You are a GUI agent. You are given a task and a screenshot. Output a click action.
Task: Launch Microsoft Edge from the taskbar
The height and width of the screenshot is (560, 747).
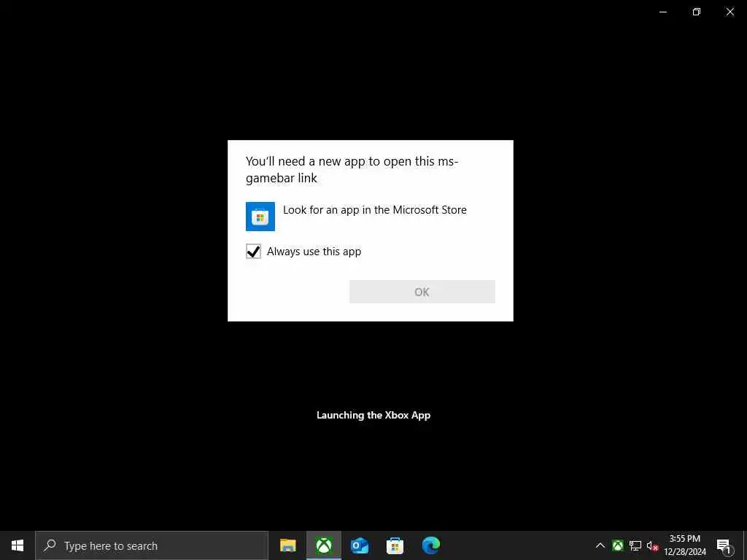[430, 545]
